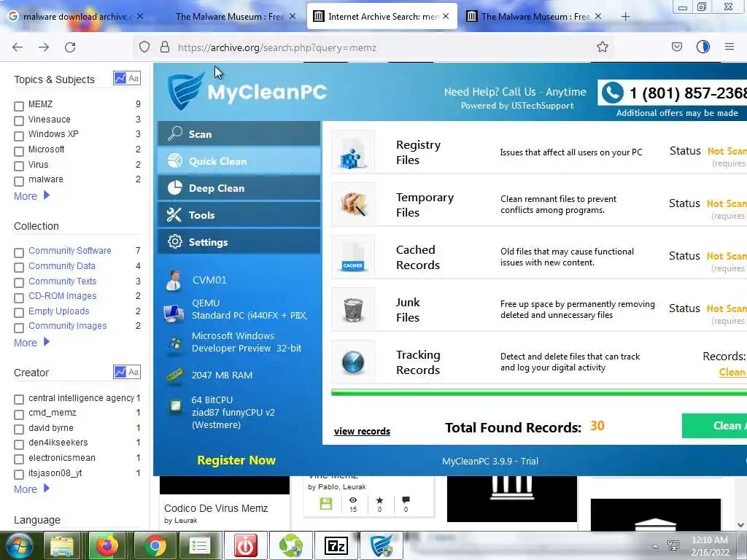
Task: Click the Cached Records icon
Action: coord(353,257)
